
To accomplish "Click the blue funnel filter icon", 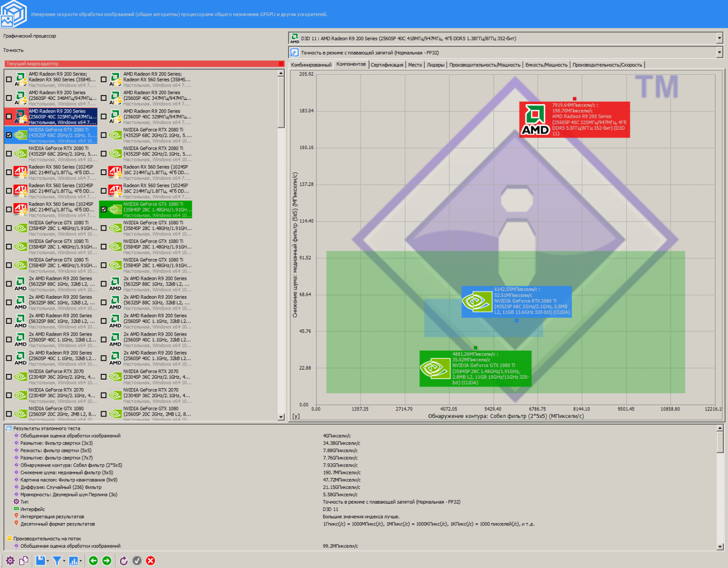I will point(57,561).
